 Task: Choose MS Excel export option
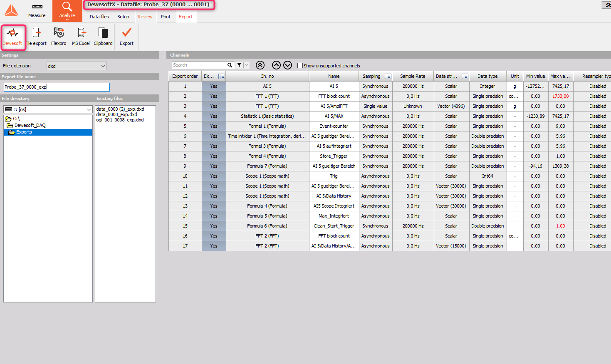click(x=81, y=37)
